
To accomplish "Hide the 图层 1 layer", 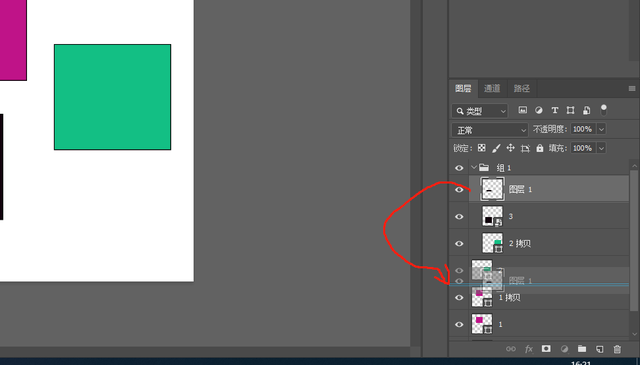I will (x=459, y=190).
